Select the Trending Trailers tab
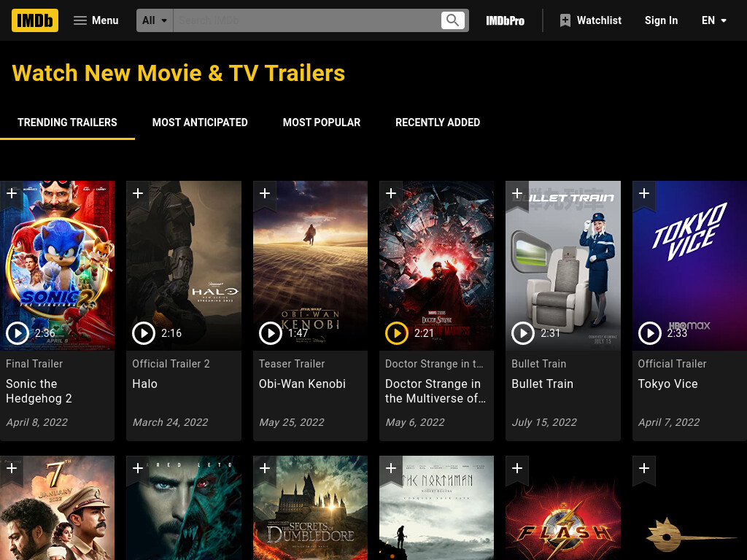747x560 pixels. coord(67,122)
